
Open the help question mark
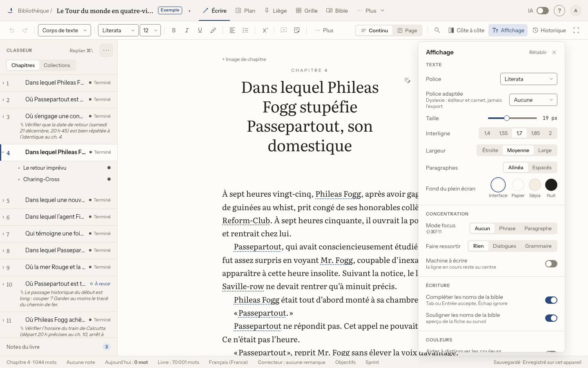tap(559, 11)
